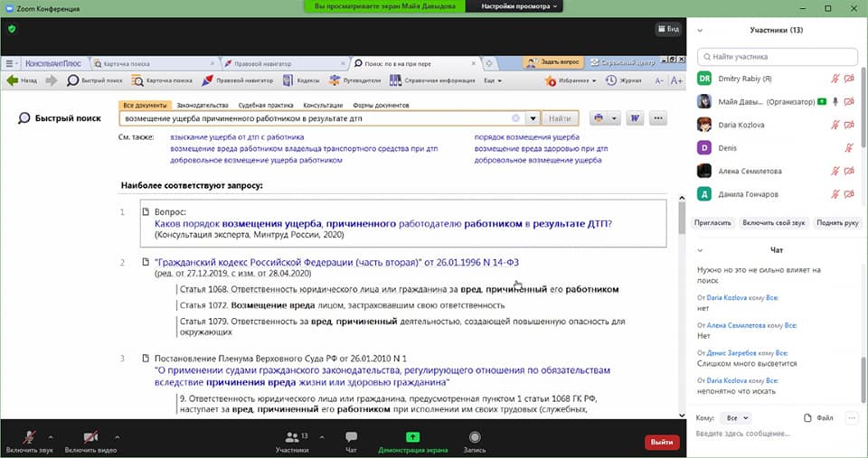Click the Найти search button
868x458 pixels.
tap(559, 118)
